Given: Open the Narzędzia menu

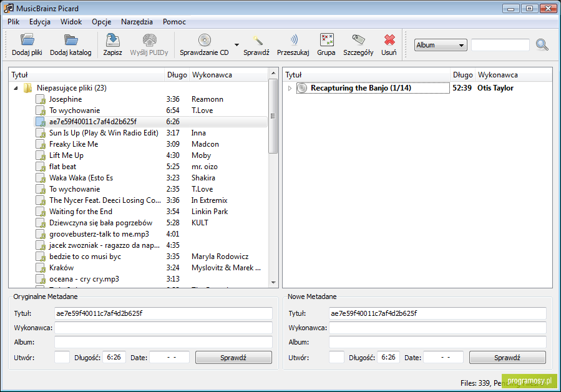Looking at the screenshot, I should coord(137,22).
